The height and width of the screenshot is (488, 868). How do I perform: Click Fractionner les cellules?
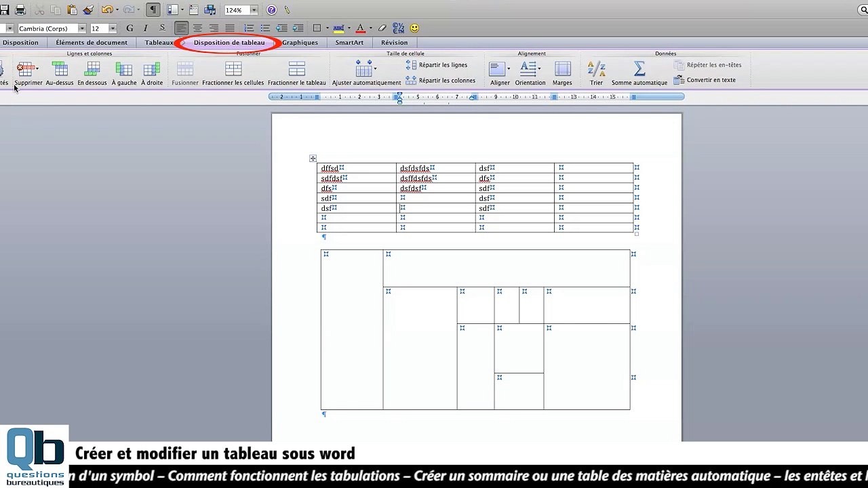tap(233, 73)
